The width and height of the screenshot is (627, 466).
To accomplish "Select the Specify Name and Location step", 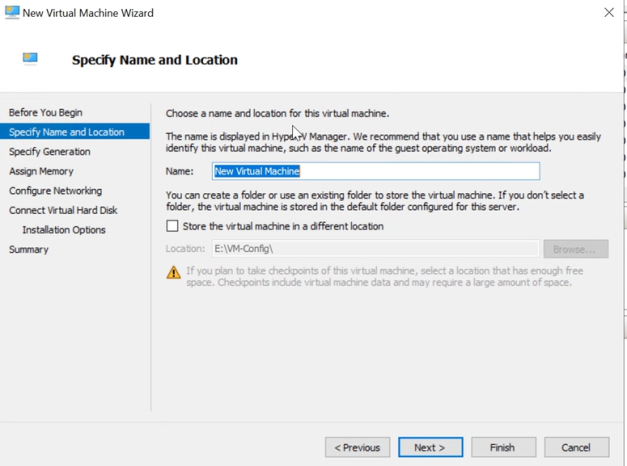I will 67,132.
